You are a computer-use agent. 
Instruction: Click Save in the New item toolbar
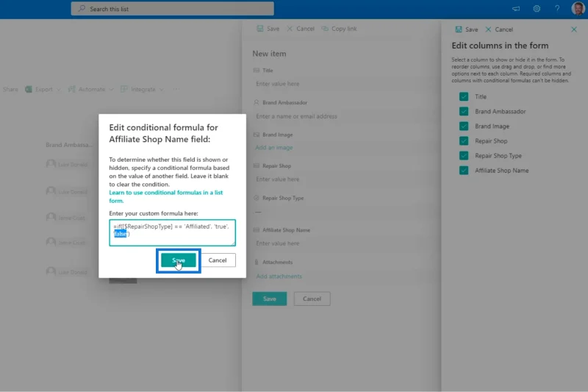click(x=268, y=29)
